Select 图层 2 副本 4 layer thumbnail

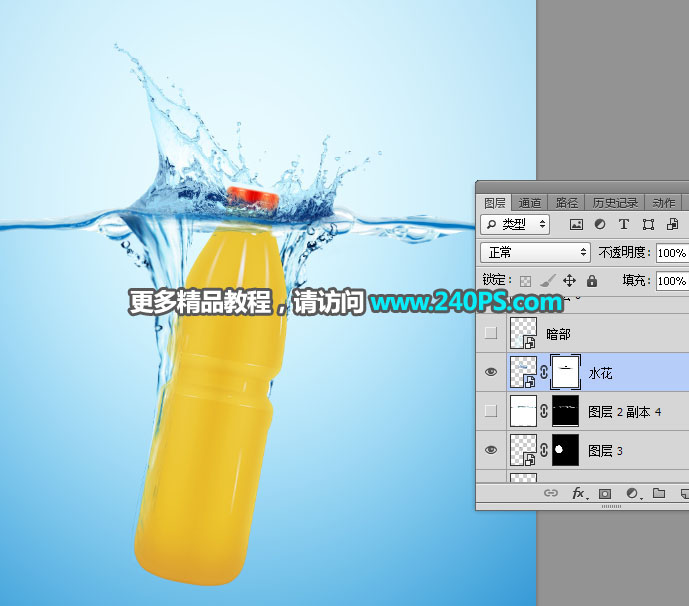click(x=523, y=411)
